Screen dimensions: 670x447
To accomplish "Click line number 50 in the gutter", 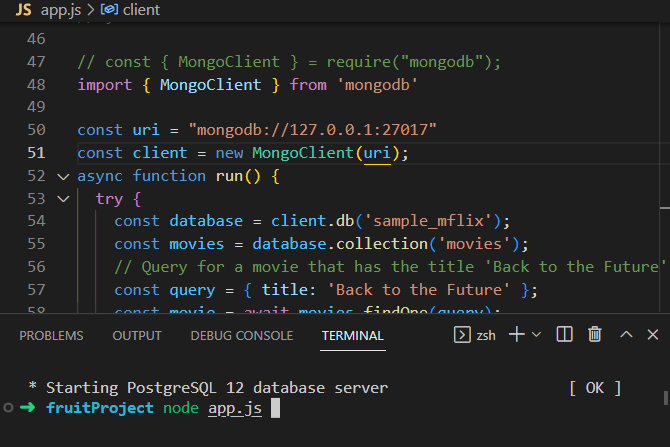I will tap(36, 130).
